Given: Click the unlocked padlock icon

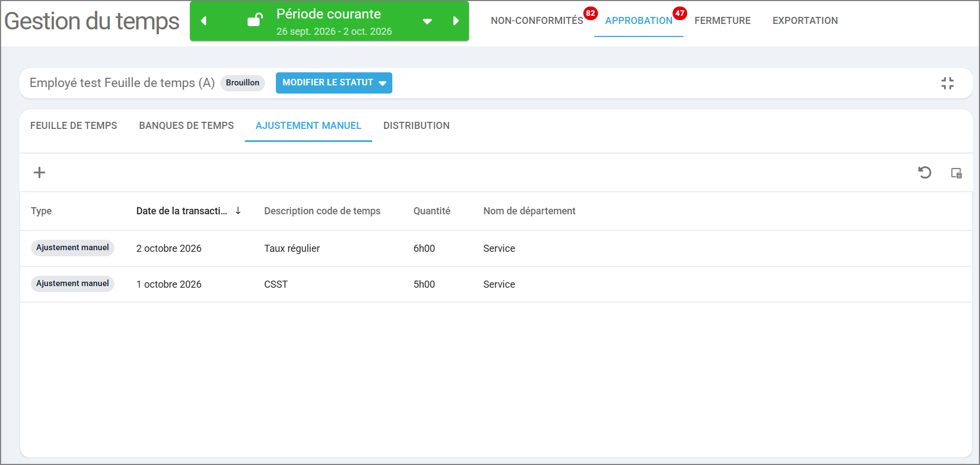Looking at the screenshot, I should pyautogui.click(x=255, y=20).
